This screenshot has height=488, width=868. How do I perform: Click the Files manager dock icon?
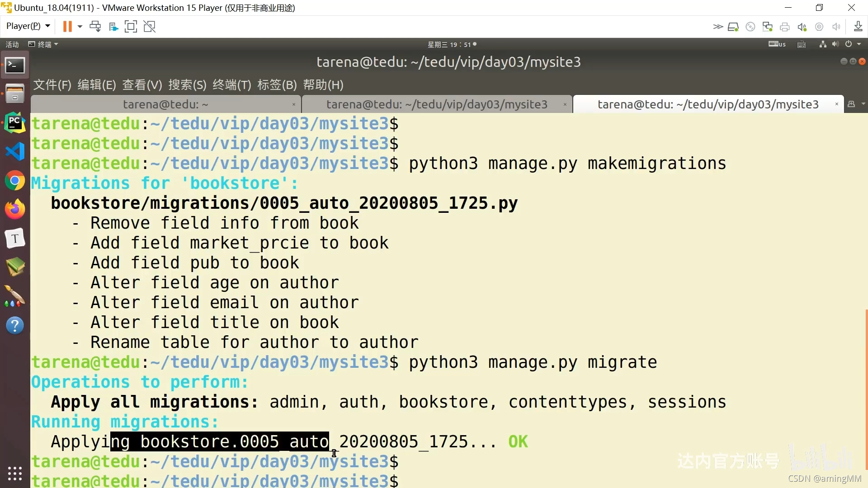coord(15,94)
